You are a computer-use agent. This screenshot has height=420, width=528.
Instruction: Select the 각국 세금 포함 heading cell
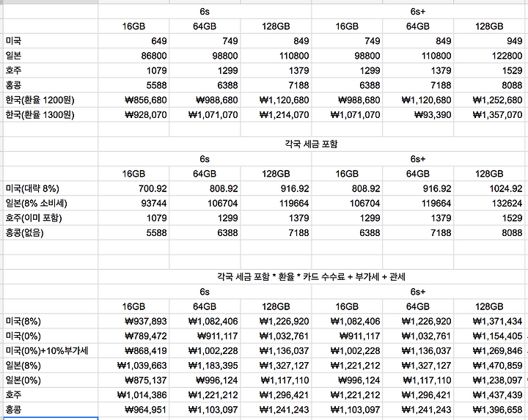(311, 144)
